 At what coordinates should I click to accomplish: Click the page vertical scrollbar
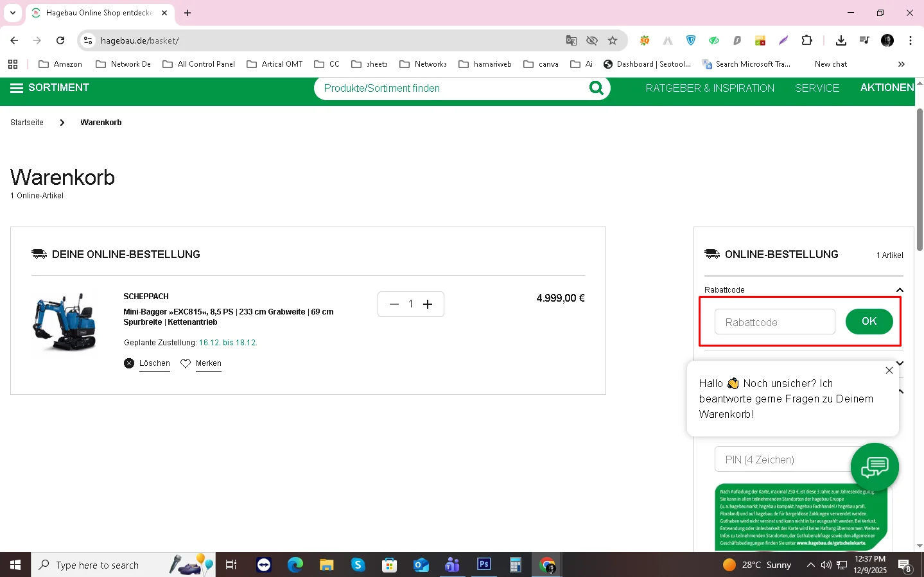tap(920, 180)
